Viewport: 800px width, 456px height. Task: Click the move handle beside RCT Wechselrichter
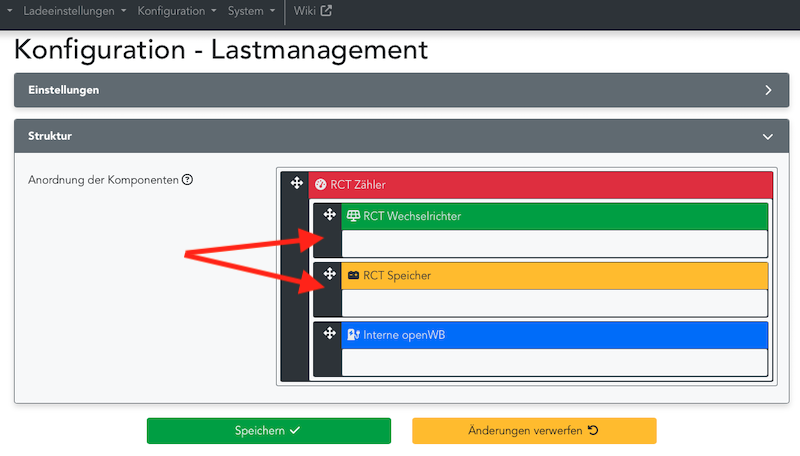[x=328, y=216]
